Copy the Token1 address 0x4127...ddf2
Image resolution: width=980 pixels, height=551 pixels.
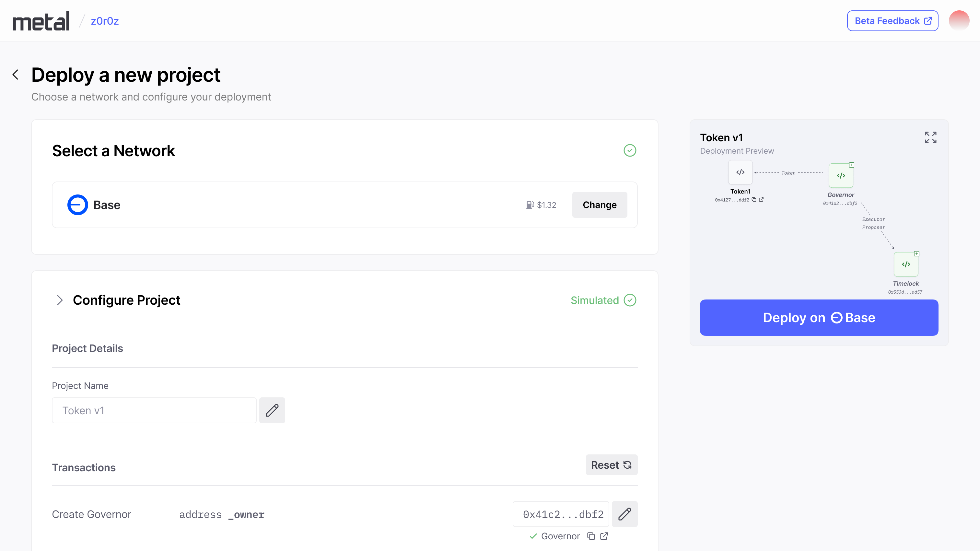point(754,200)
